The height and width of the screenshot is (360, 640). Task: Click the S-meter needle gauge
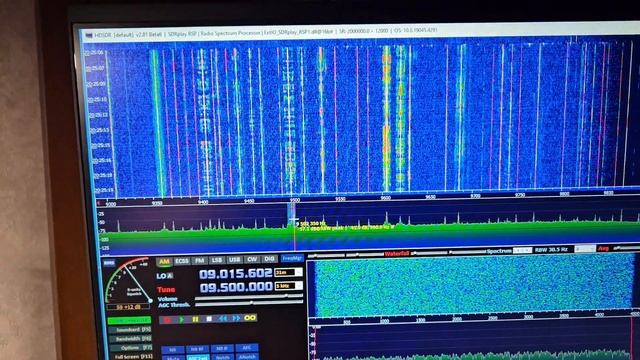(128, 281)
